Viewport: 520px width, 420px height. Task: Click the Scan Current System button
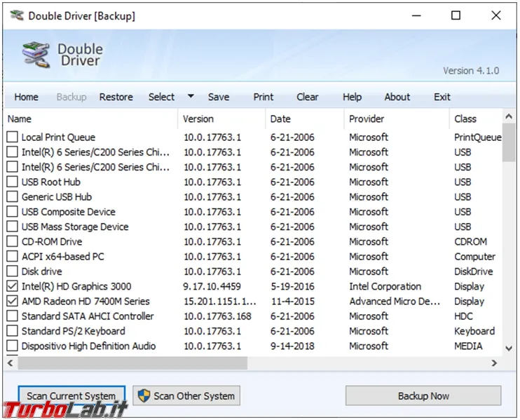71,395
